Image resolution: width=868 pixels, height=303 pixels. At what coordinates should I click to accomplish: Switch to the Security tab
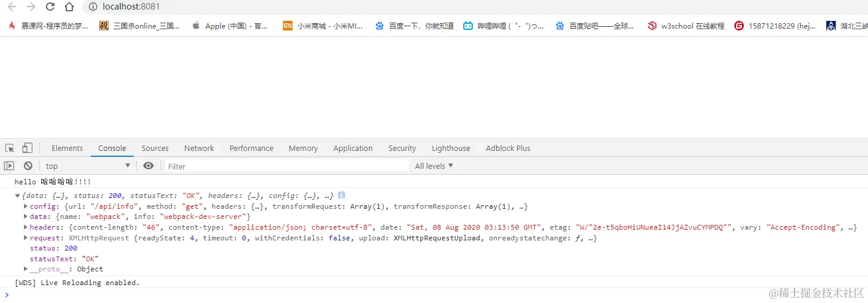tap(402, 148)
